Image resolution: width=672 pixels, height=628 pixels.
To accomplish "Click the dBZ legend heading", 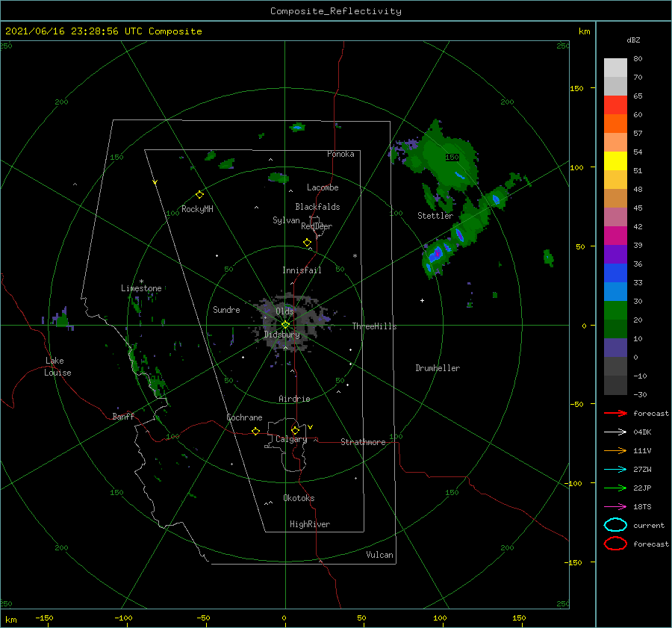I will click(633, 40).
